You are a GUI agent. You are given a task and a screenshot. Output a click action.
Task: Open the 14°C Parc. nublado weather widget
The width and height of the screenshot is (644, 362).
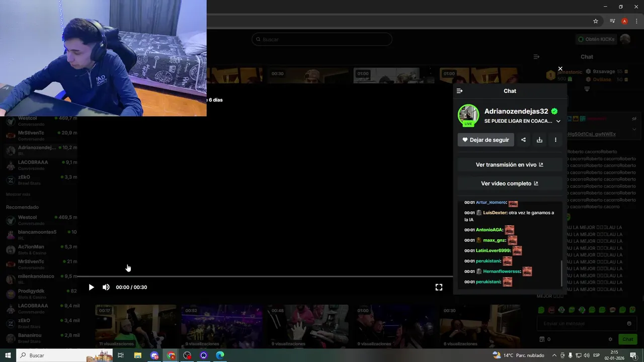coord(519,355)
